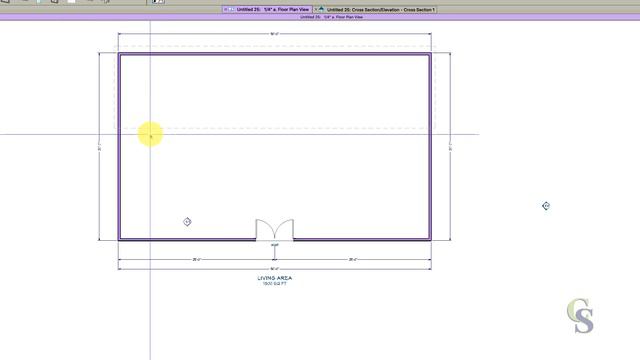Select the camera symbol inside the room
This screenshot has height=360, width=640.
pos(187,222)
